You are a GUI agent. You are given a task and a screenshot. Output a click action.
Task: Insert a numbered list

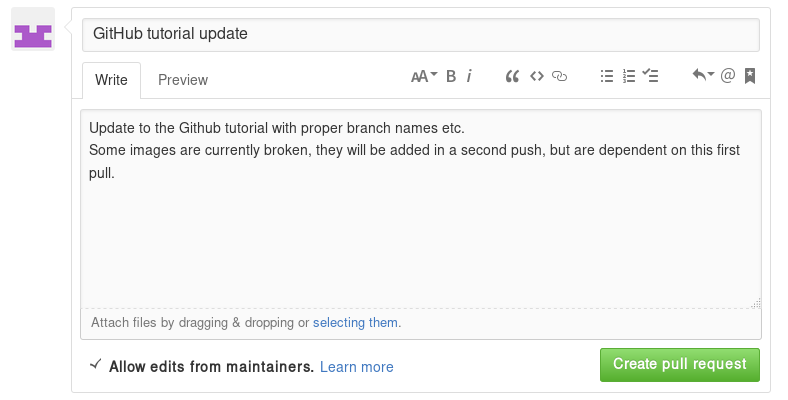point(629,76)
